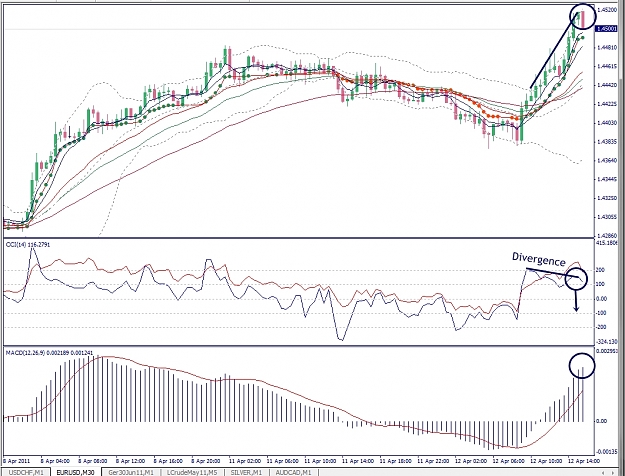The width and height of the screenshot is (625, 476).
Task: Click the 8 Apr 12:00 time label
Action: [131, 461]
